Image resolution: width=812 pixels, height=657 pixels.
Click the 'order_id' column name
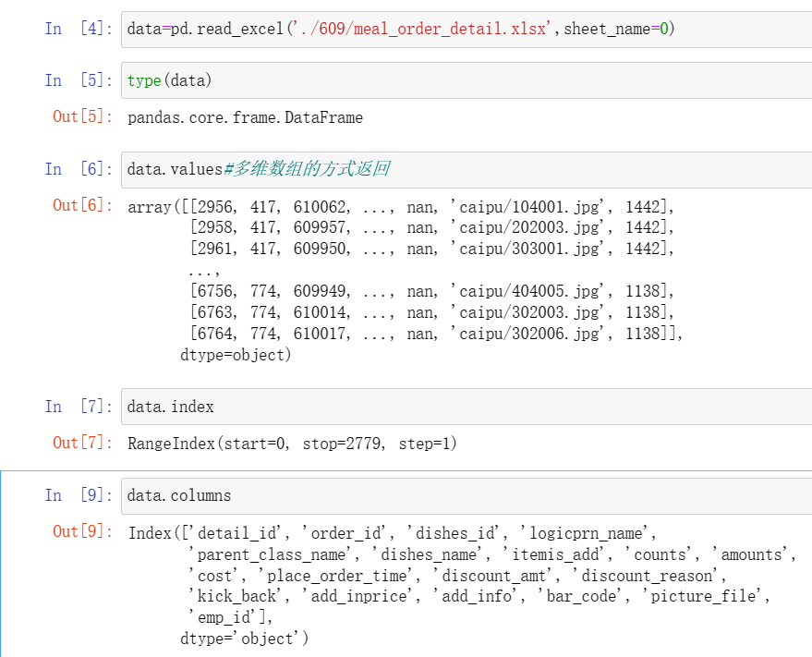345,533
